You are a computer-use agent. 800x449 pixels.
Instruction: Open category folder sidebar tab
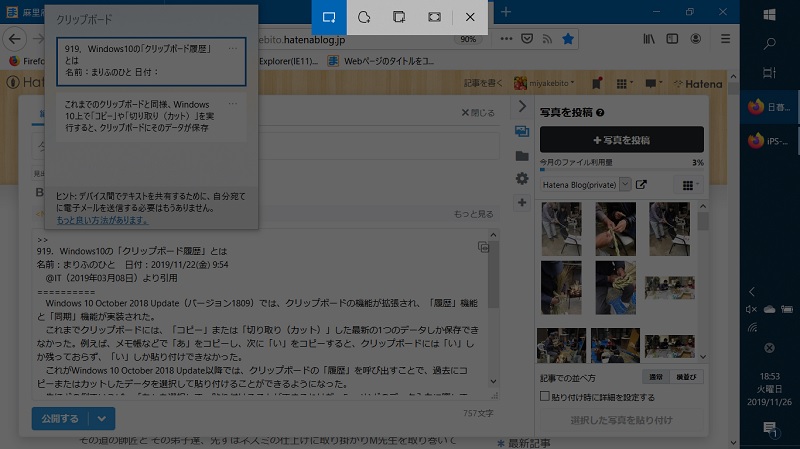(521, 155)
